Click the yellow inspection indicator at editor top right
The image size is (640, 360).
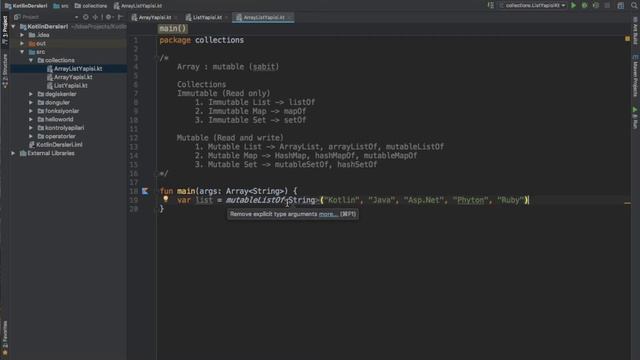point(627,39)
